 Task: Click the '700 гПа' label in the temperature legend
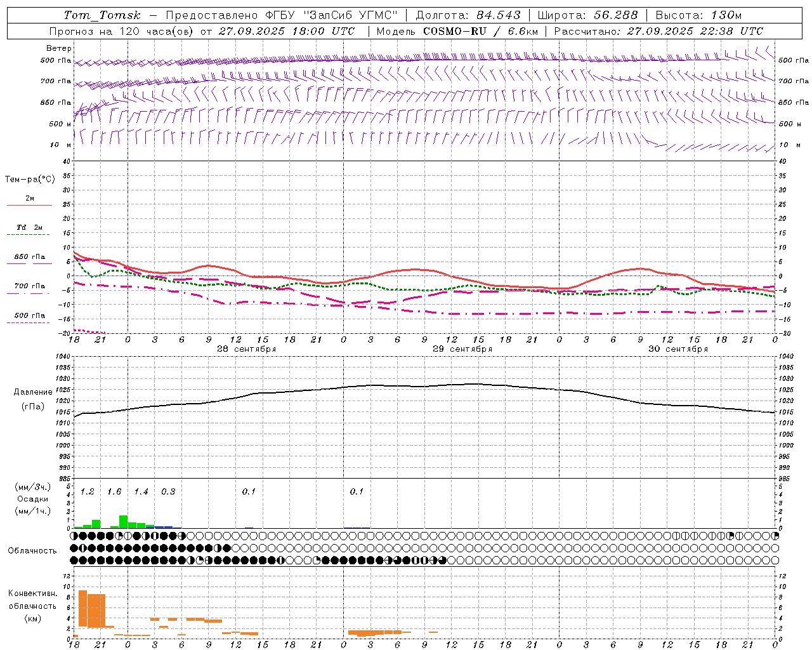pyautogui.click(x=29, y=286)
